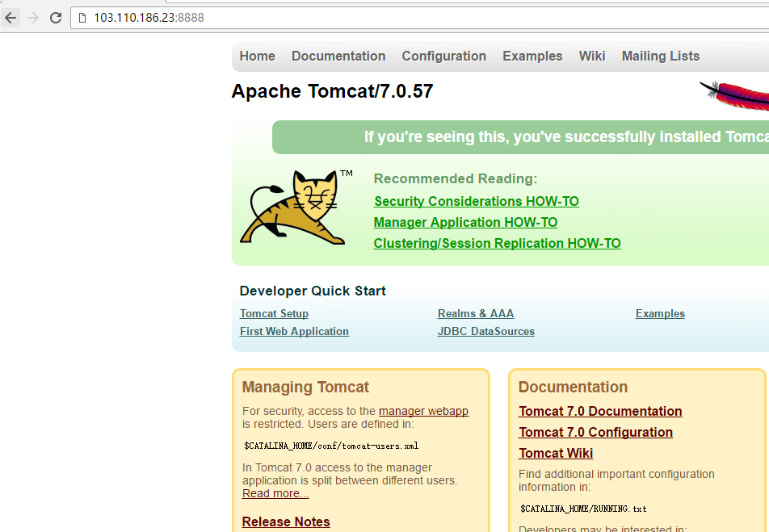Screen dimensions: 769x532
Task: Open the Tomcat 7.0 Documentation link
Action: (600, 412)
